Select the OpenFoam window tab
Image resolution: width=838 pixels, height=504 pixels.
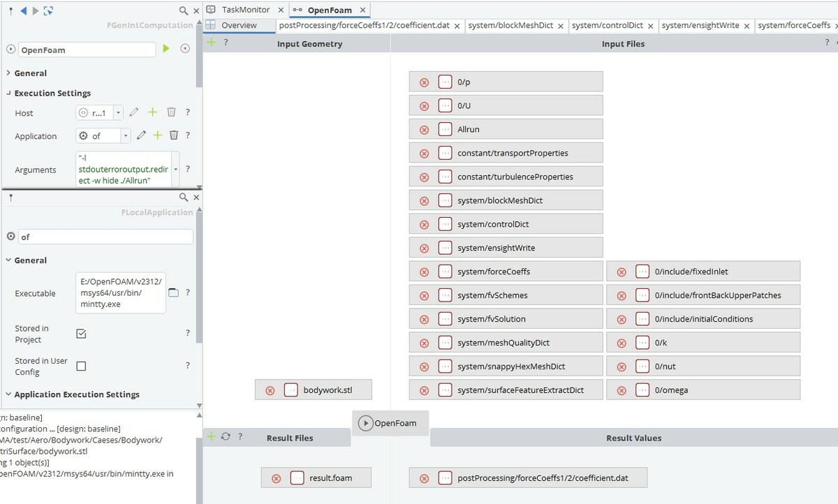328,10
